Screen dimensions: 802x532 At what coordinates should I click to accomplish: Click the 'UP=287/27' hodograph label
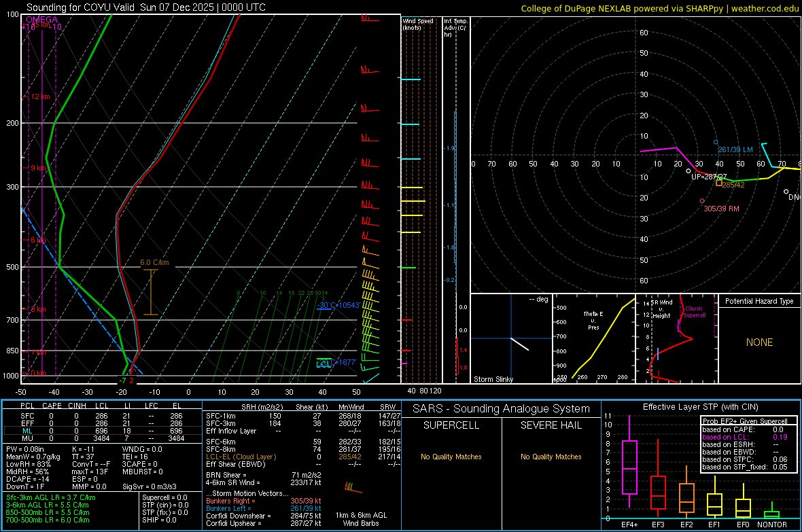pyautogui.click(x=709, y=177)
